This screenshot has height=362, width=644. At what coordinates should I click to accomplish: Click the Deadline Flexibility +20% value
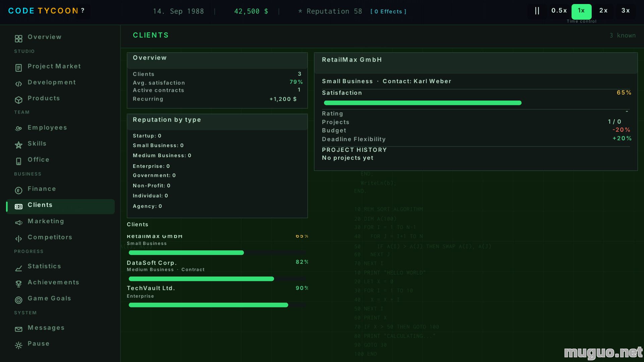tap(622, 138)
